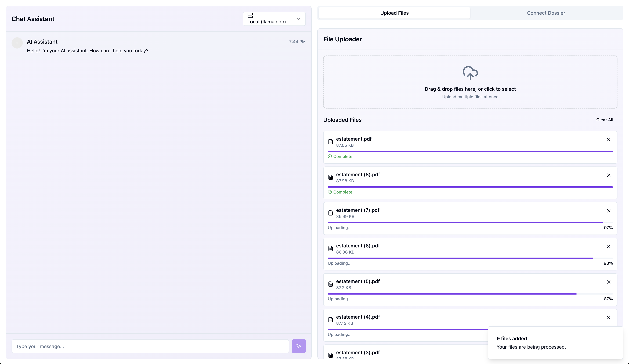Click green check icon under estatement.pdf

coord(330,157)
